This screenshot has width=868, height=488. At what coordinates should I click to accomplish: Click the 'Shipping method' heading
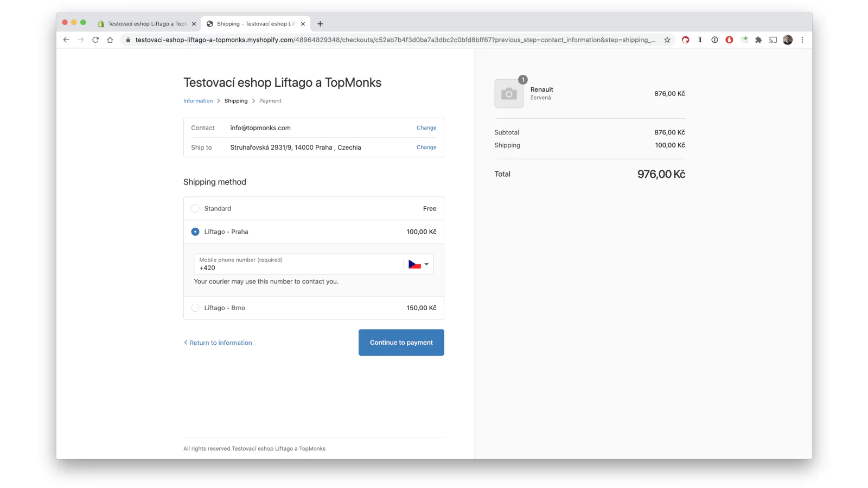215,182
